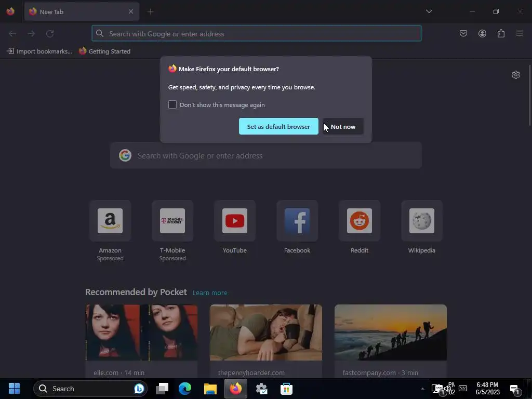
Task: Open the Settings gear taskbar icon
Action: click(261, 389)
